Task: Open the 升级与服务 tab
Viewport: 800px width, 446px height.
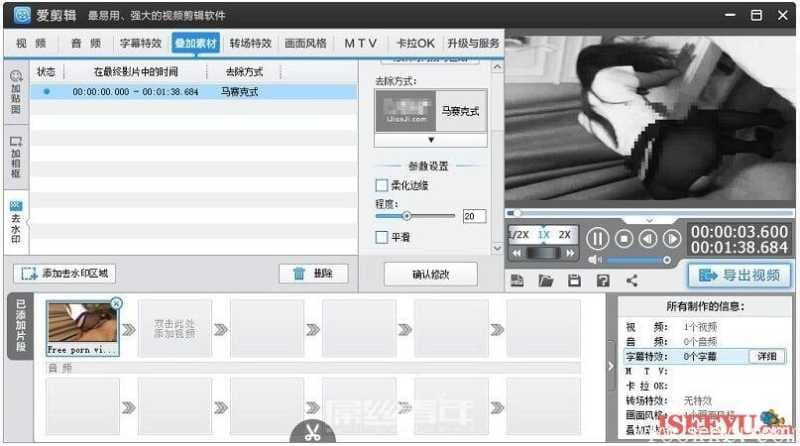Action: tap(473, 43)
